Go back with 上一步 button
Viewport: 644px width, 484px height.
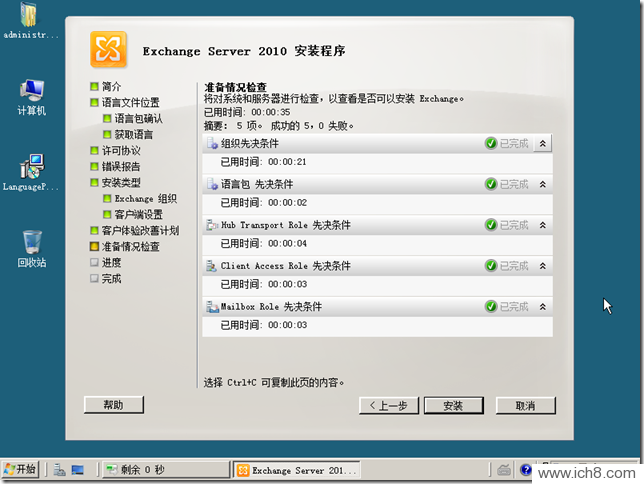point(389,406)
